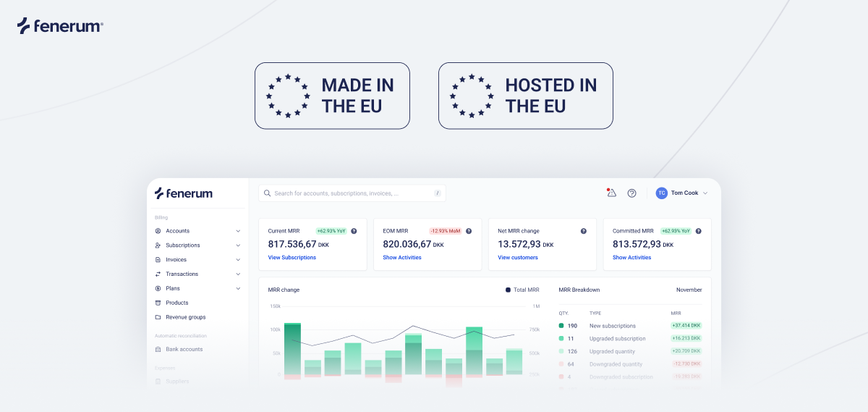Viewport: 868px width, 412px height.
Task: Click the +20.709 DKK badge
Action: point(686,351)
